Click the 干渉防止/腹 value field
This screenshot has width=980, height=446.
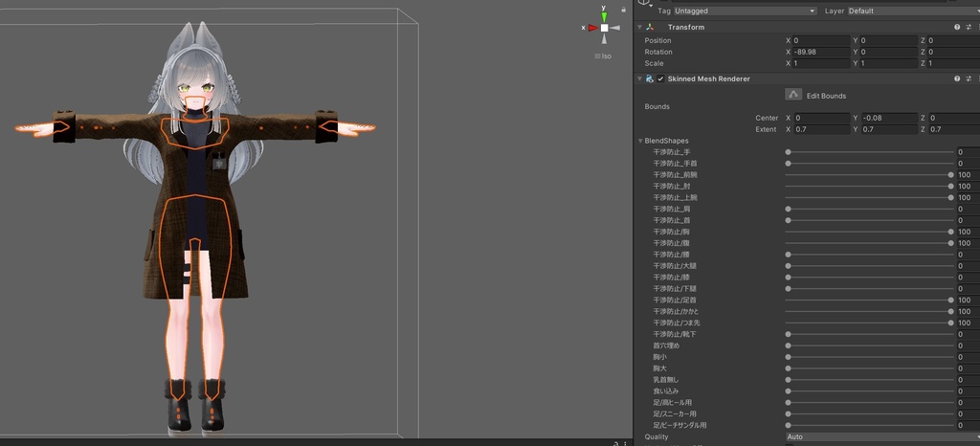pyautogui.click(x=968, y=243)
